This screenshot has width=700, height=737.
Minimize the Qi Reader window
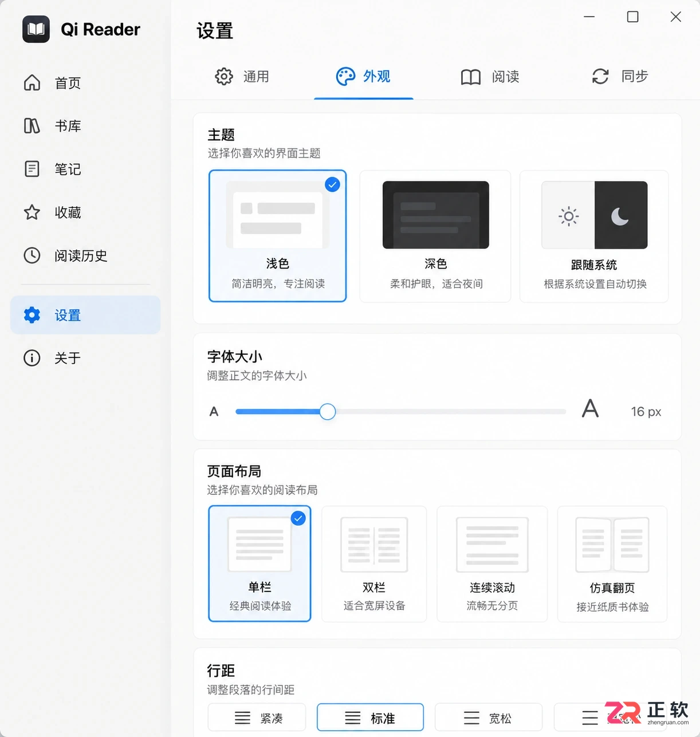[x=589, y=17]
